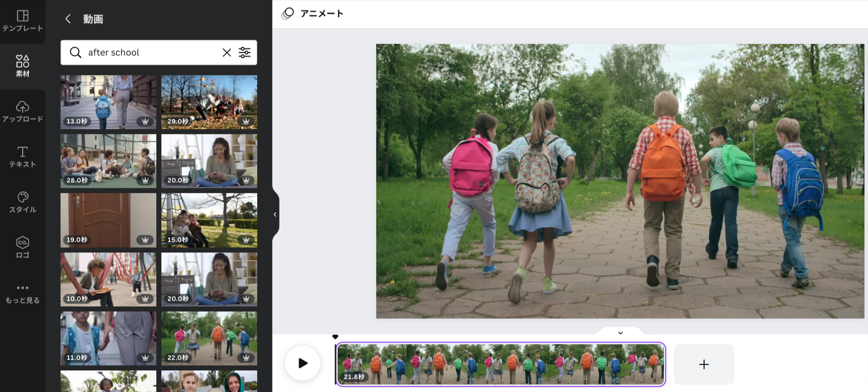Screen dimensions: 868x392
Task: Collapse the side panel arrow handle
Action: tap(275, 214)
